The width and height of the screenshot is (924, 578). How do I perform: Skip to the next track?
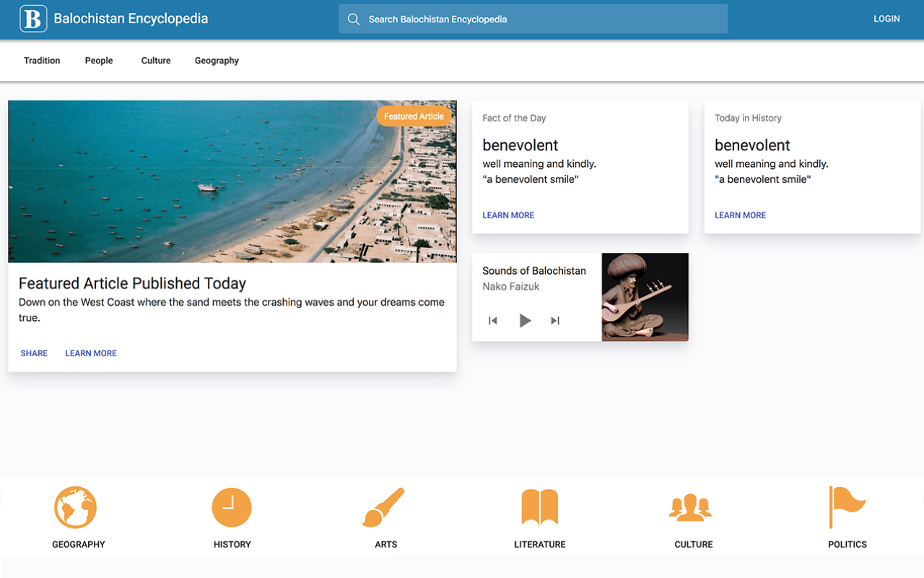pos(555,321)
